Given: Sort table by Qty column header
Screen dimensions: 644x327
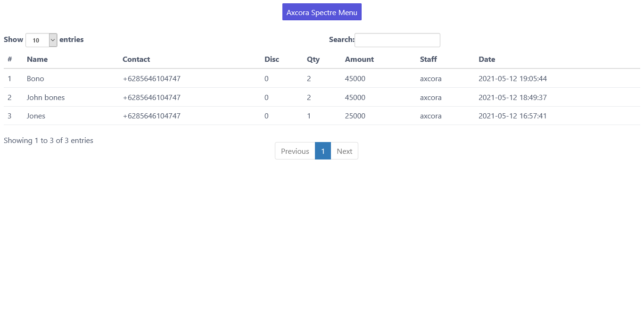Looking at the screenshot, I should click(313, 59).
